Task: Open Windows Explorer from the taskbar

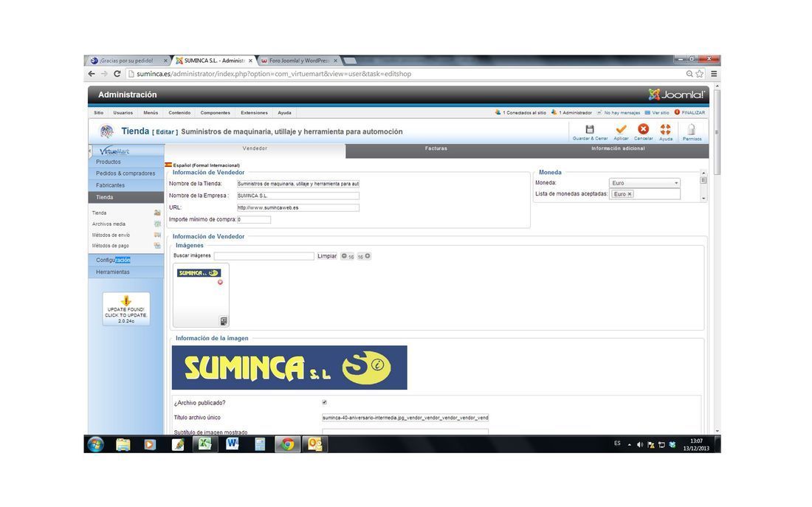Action: 123,444
